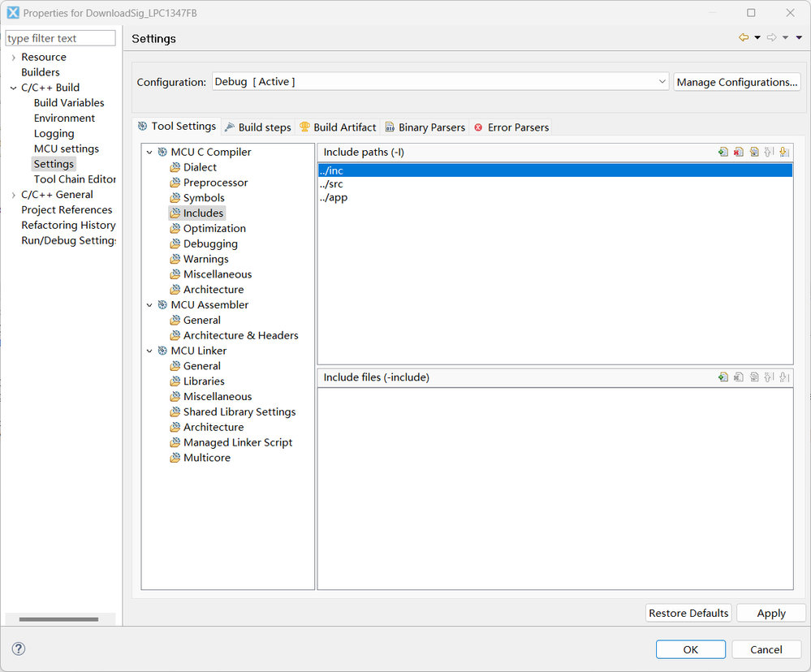Open the Configuration combo box

[x=440, y=82]
